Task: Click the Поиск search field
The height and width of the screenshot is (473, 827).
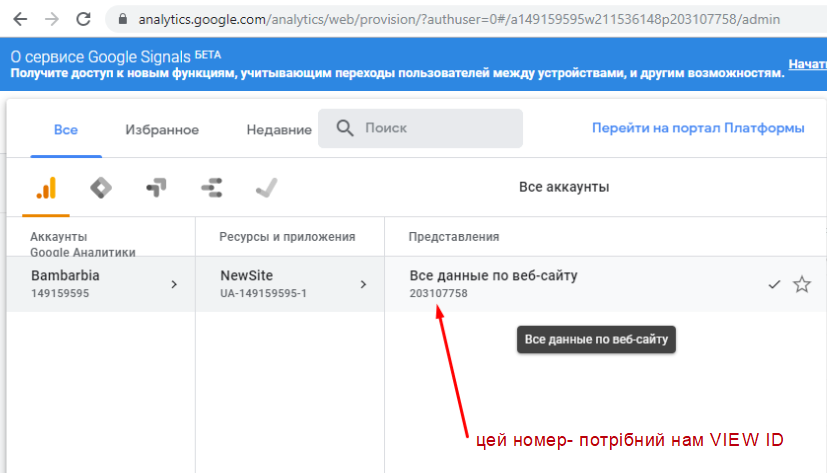Action: coord(420,128)
